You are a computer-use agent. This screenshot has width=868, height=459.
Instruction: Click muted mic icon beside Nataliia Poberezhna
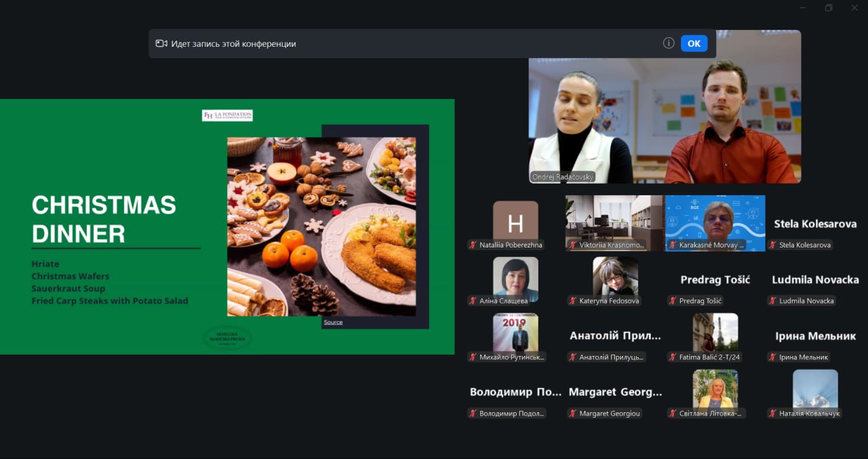tap(473, 245)
